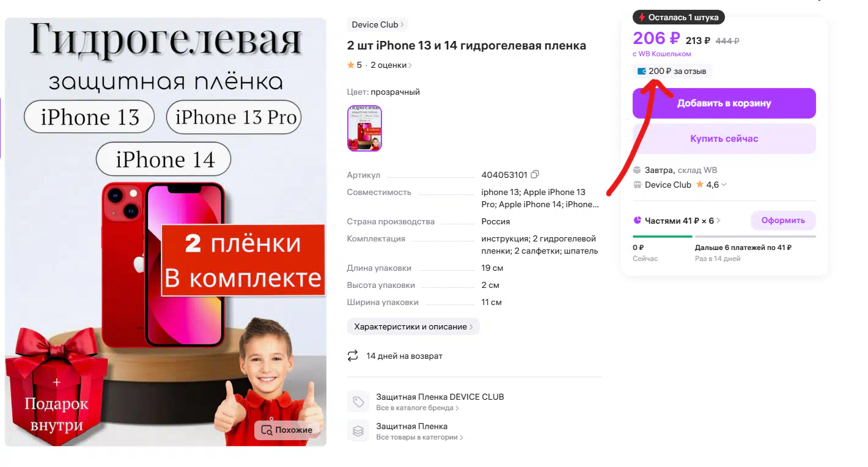Click the wallet icon beside 200 ₽ review
The width and height of the screenshot is (868, 467).
tap(642, 72)
